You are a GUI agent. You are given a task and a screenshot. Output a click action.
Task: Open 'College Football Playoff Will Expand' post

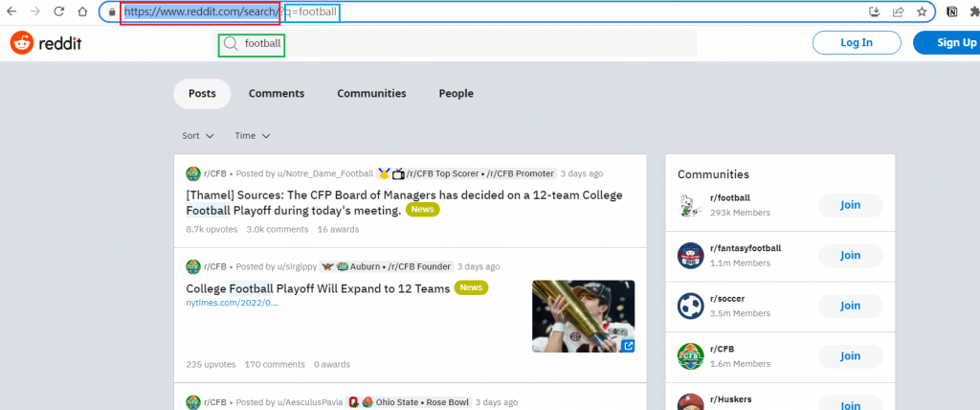click(318, 288)
